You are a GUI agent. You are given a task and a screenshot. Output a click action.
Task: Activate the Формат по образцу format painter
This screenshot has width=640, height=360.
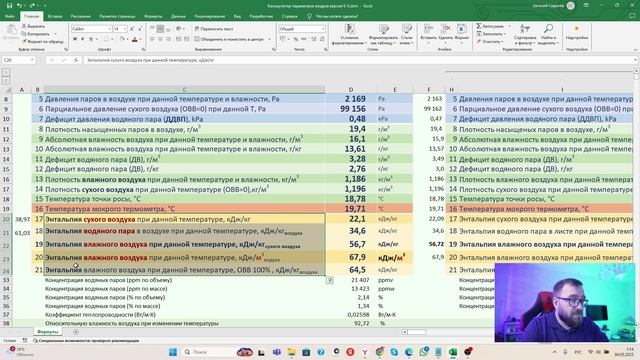43,41
